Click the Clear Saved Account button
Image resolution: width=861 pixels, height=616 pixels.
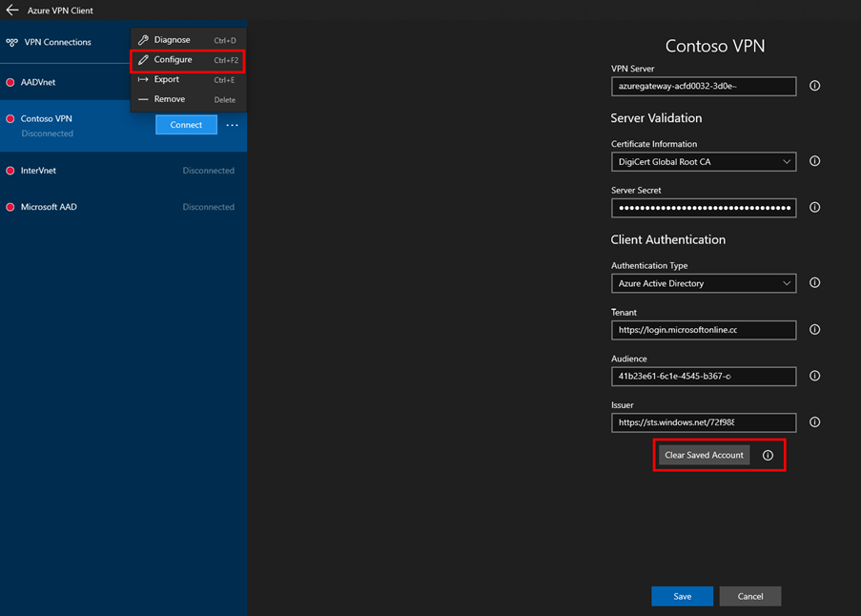point(704,455)
